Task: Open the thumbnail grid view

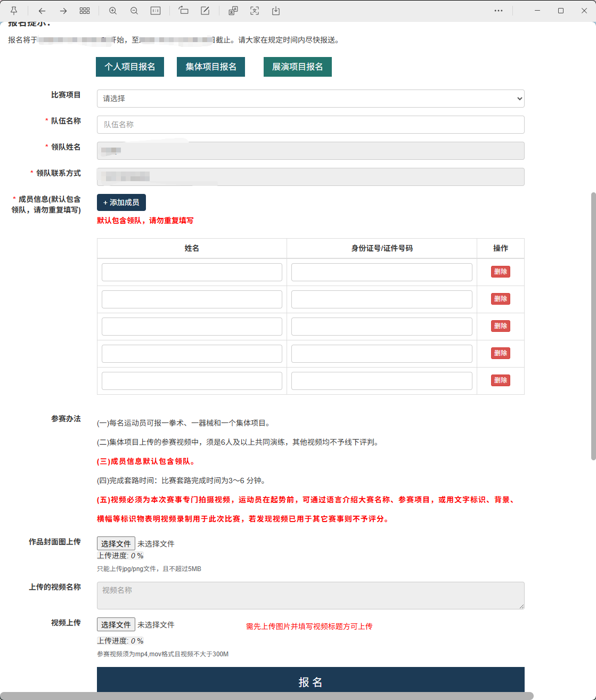Action: 85,11
